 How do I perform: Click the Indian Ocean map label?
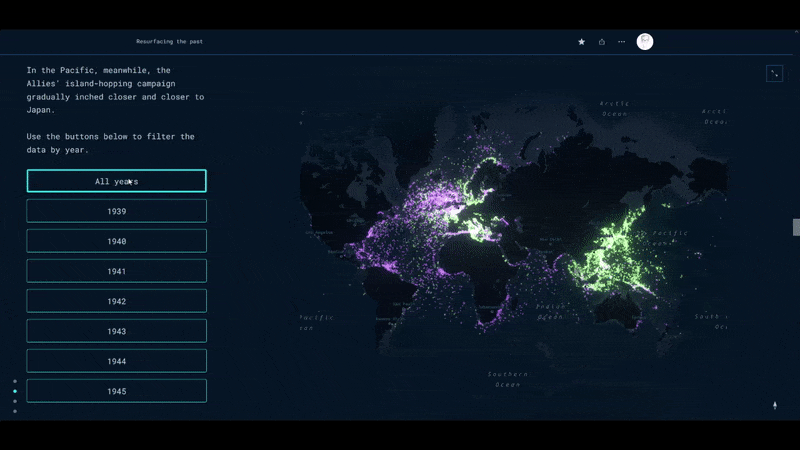(x=551, y=311)
